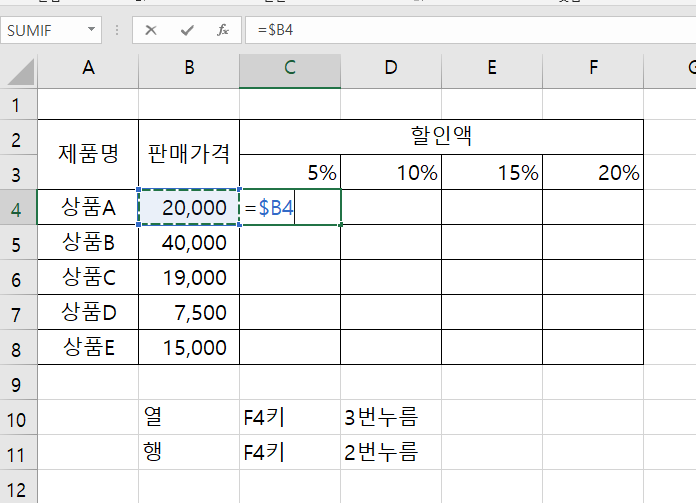
Task: Click the empty 15% discount cell for 상품C
Action: [x=492, y=277]
